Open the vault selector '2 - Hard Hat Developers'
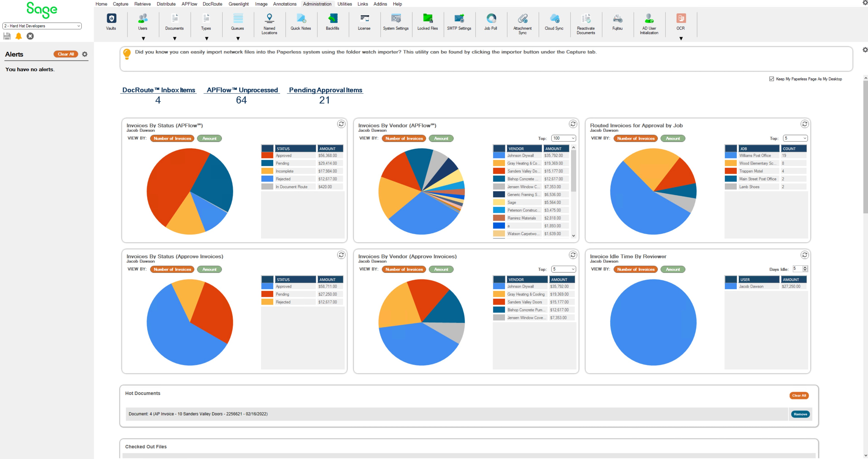This screenshot has width=868, height=459. 42,26
